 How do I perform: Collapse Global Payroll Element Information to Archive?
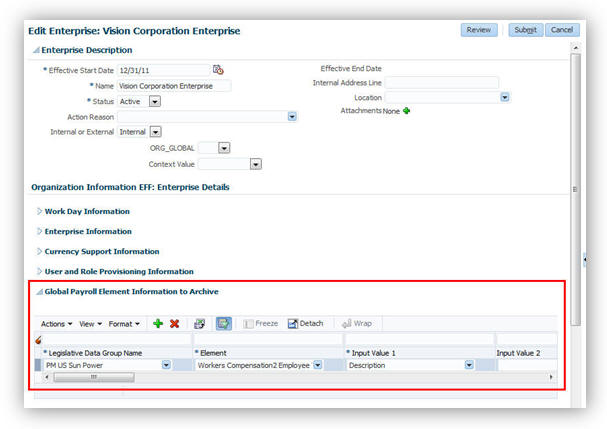pyautogui.click(x=39, y=292)
